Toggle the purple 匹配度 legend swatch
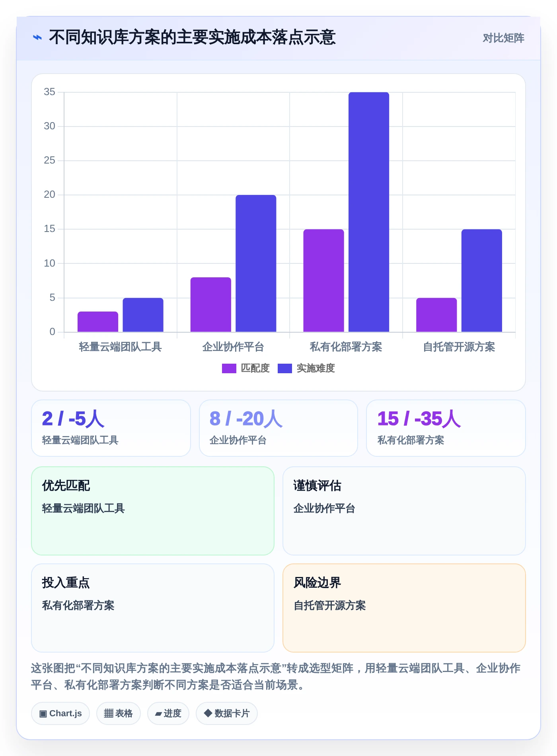 (x=229, y=368)
